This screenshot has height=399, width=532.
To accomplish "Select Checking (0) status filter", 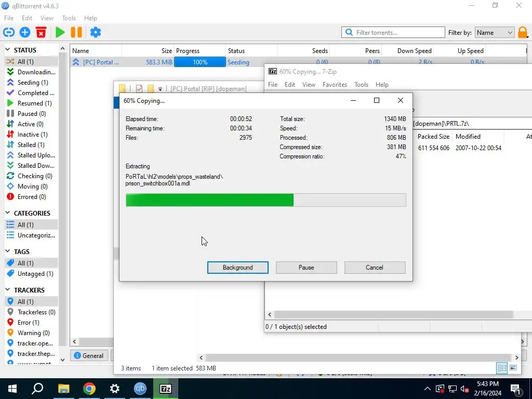I will pyautogui.click(x=31, y=176).
